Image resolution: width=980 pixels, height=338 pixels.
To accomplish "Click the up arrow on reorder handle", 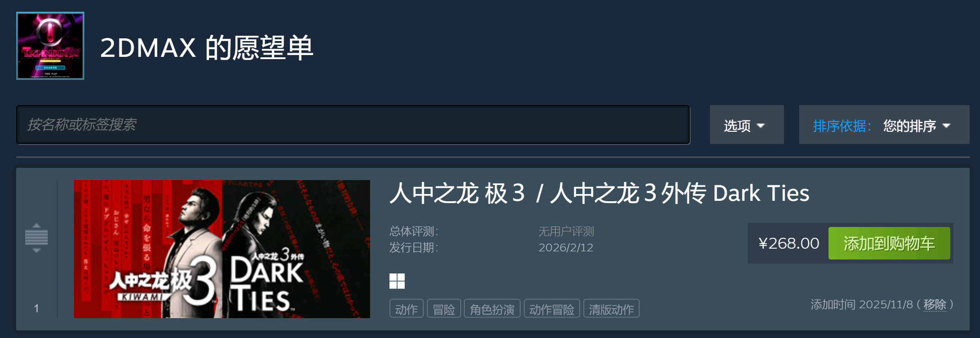I will coord(37,225).
